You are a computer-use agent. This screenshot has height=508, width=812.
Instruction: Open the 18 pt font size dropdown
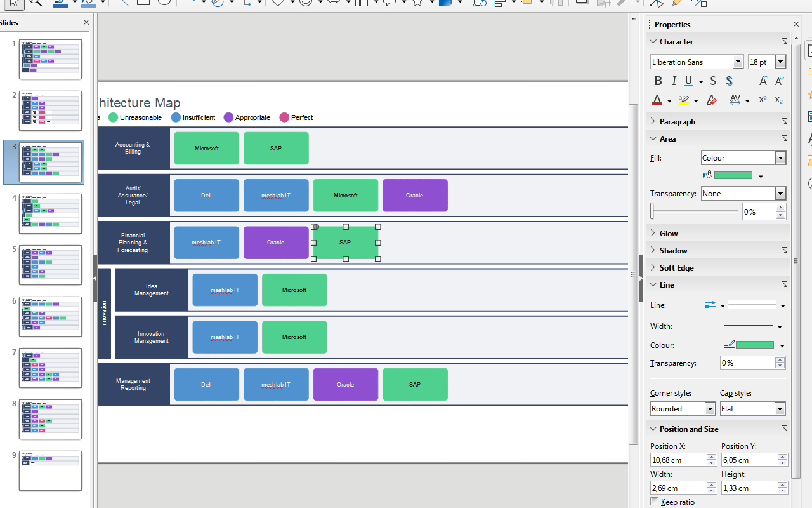point(780,62)
